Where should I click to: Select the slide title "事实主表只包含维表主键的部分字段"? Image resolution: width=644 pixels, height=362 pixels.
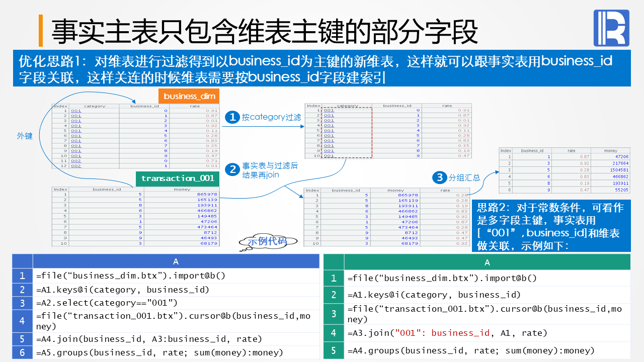265,31
